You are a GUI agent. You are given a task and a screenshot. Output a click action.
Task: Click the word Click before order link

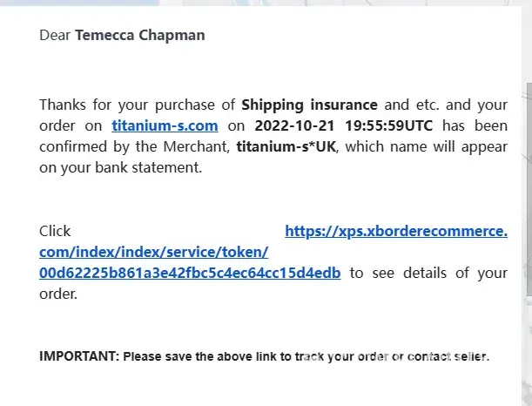55,232
